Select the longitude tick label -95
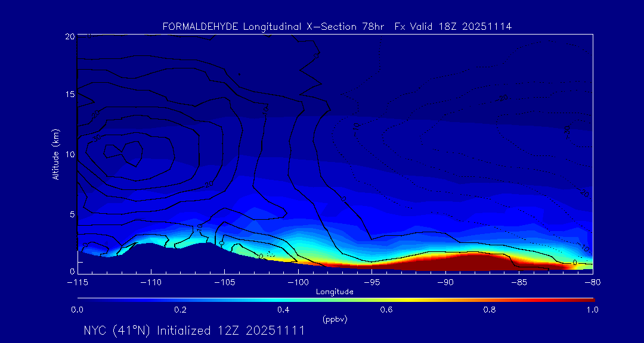The width and height of the screenshot is (644, 343). click(x=371, y=283)
